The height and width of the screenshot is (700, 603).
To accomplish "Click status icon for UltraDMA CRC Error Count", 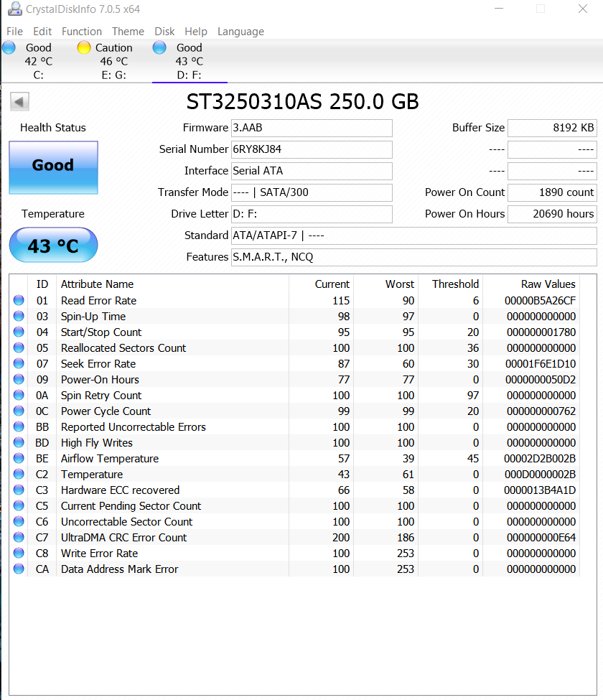I will click(19, 537).
